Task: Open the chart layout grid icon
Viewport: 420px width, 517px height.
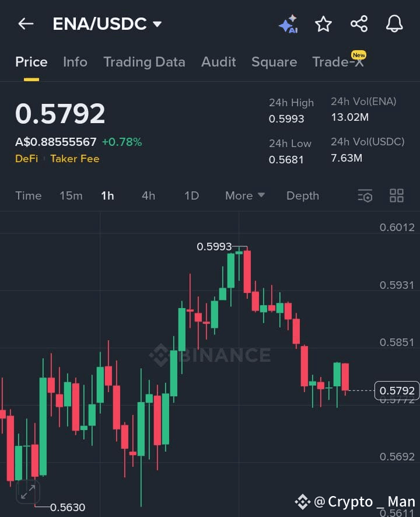Action: [397, 195]
